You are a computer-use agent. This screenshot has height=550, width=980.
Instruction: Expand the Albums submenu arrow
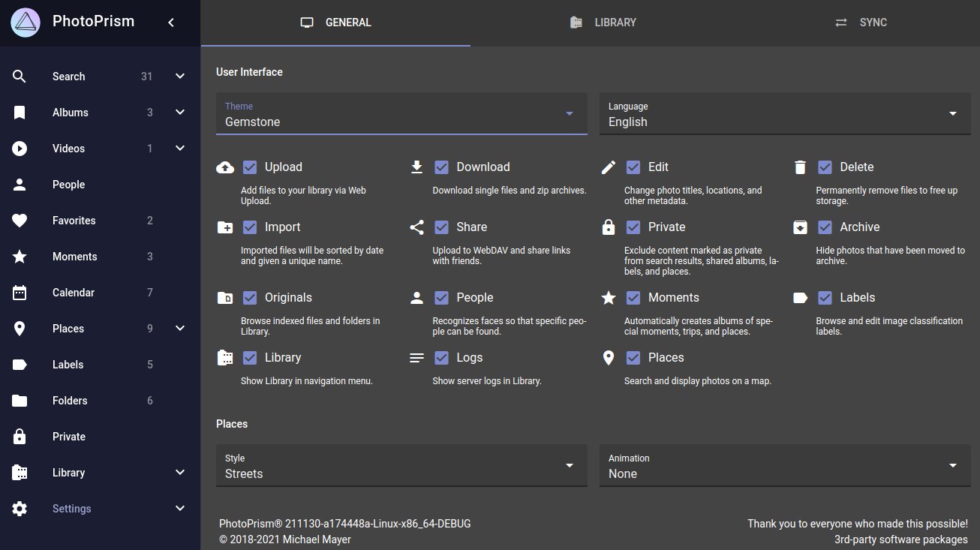tap(180, 113)
